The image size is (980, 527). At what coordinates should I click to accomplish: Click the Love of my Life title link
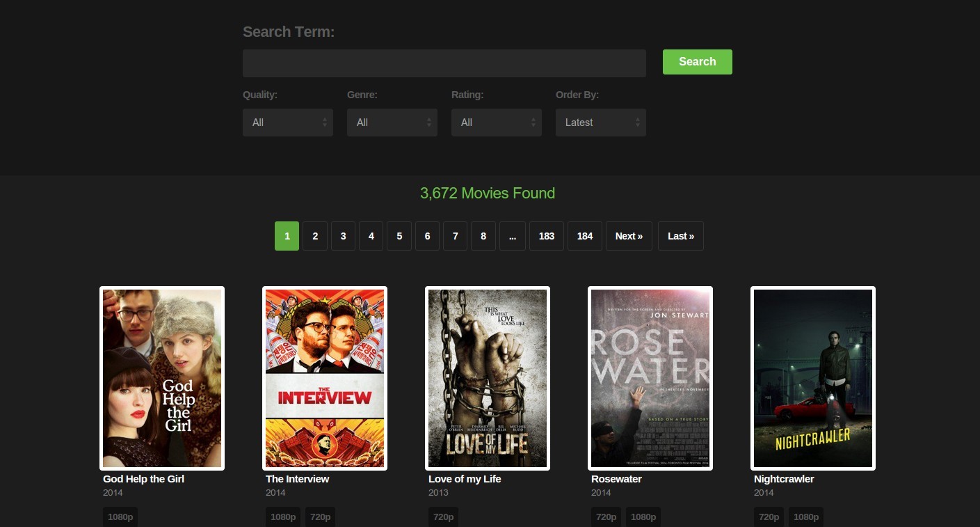(465, 479)
